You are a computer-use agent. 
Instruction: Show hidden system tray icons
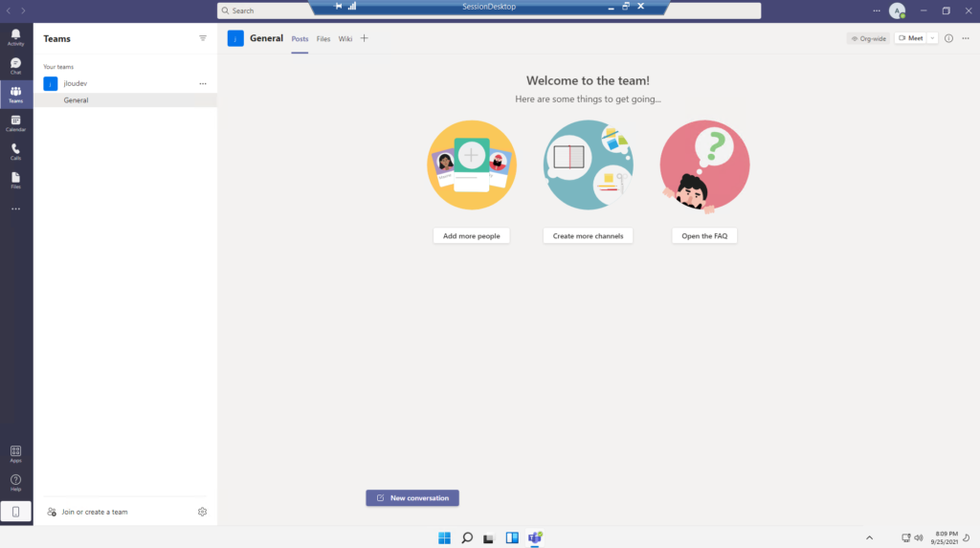point(869,537)
